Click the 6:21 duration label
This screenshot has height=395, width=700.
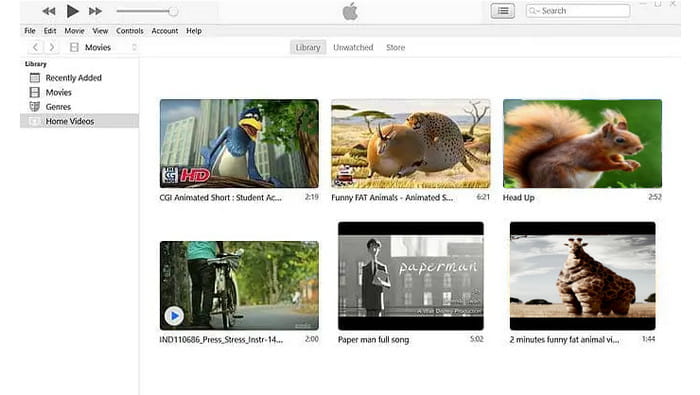pos(483,197)
